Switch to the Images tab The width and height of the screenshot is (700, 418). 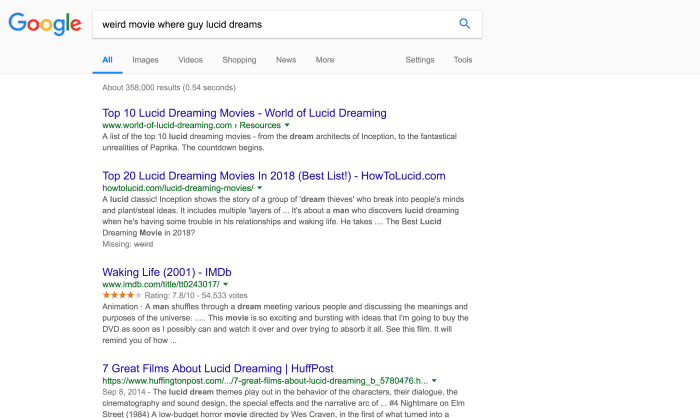145,60
